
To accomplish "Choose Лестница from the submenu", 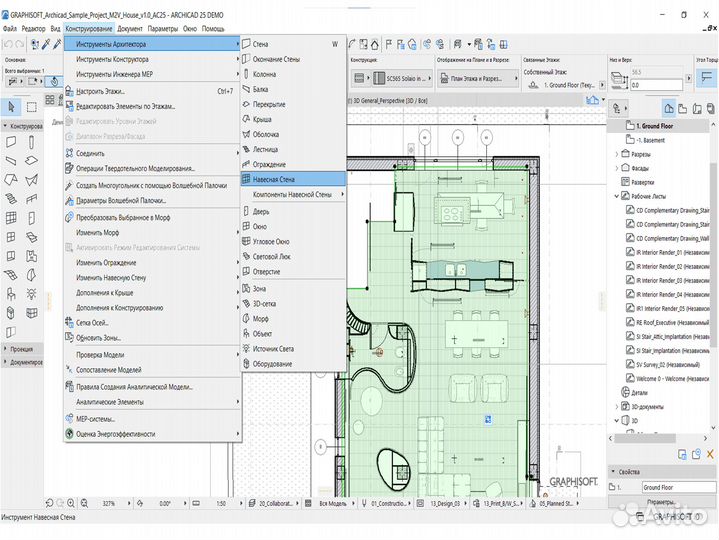I will (293, 149).
